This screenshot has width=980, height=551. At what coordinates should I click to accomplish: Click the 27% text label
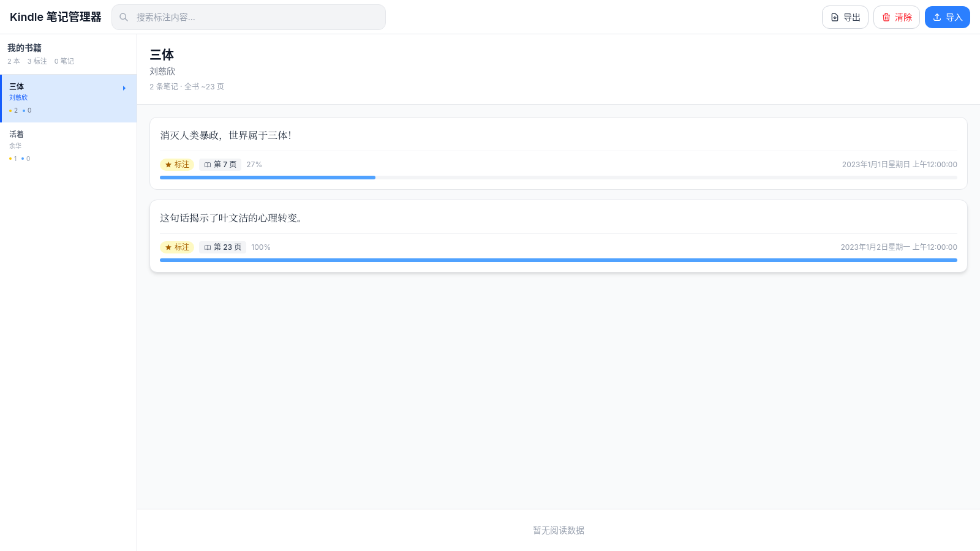pos(254,165)
